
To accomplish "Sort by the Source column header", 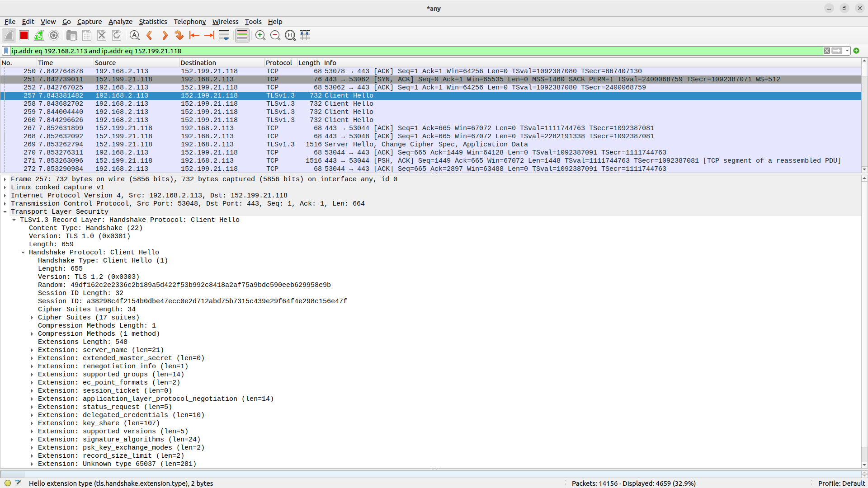I will (136, 63).
